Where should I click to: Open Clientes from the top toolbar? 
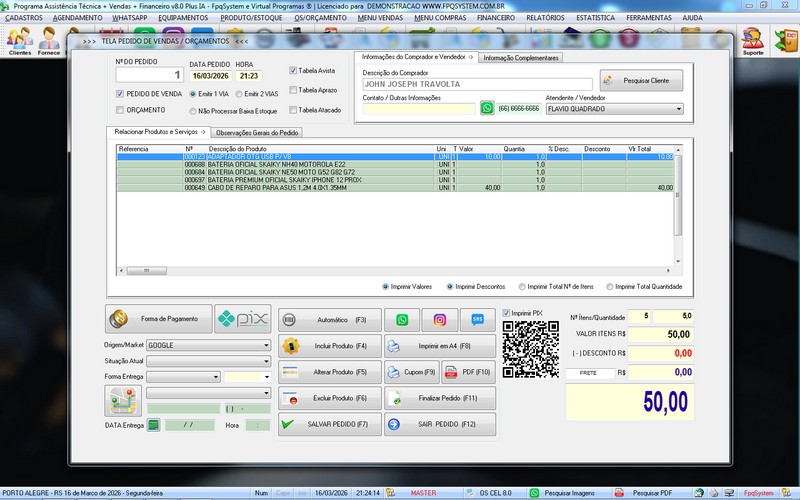(19, 41)
